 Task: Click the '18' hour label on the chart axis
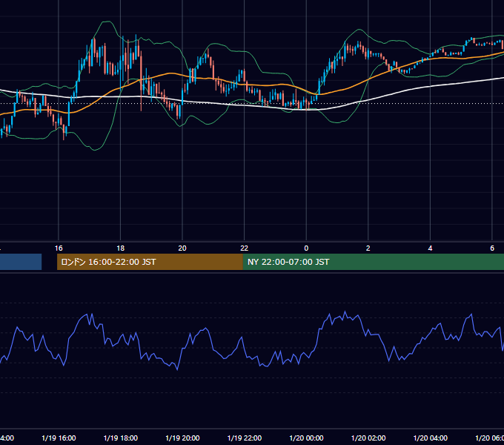coord(120,248)
